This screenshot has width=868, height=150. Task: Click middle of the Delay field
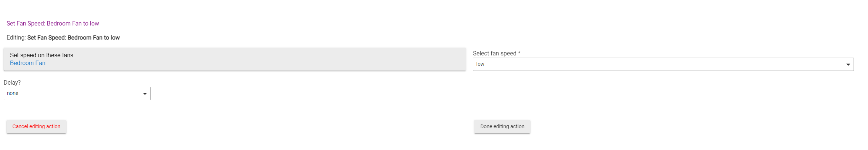pos(77,93)
